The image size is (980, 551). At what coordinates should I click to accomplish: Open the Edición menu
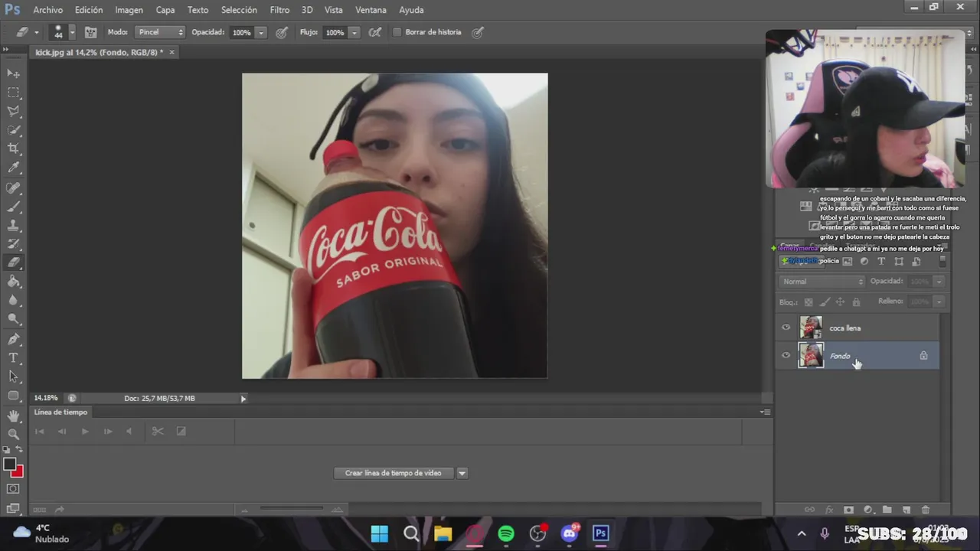click(x=89, y=10)
